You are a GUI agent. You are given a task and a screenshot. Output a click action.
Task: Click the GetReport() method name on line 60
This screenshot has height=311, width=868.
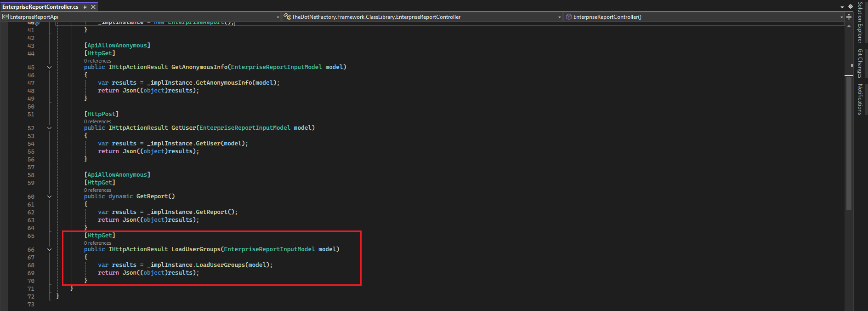[156, 196]
